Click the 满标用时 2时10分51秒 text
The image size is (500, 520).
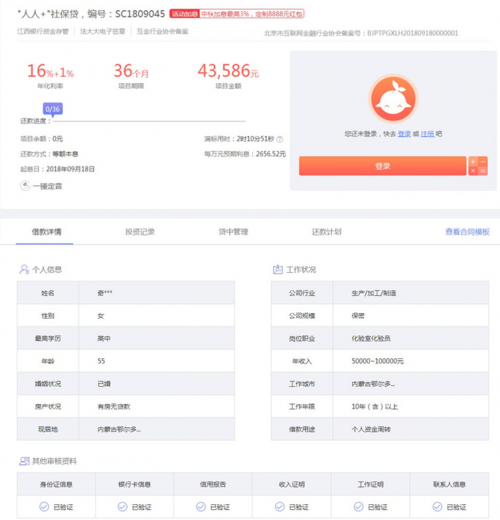tap(239, 139)
